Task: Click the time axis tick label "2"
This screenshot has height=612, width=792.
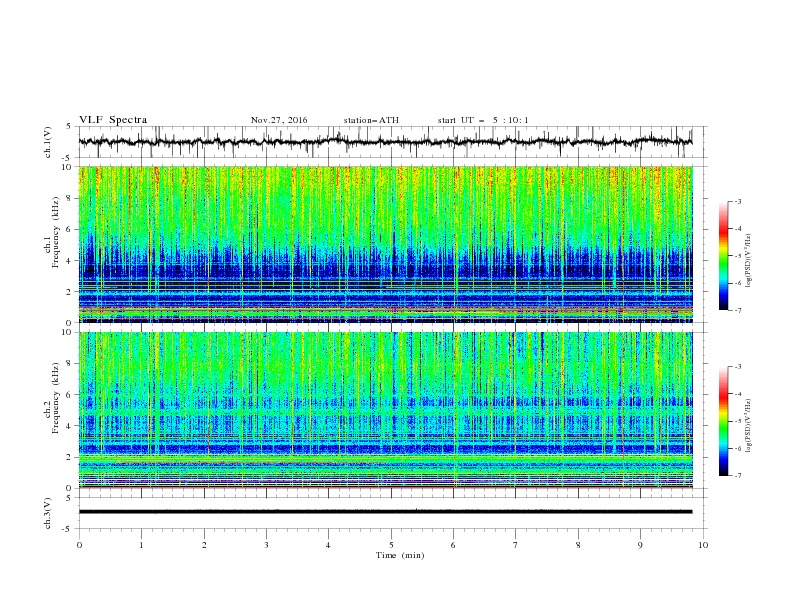Action: [x=204, y=545]
